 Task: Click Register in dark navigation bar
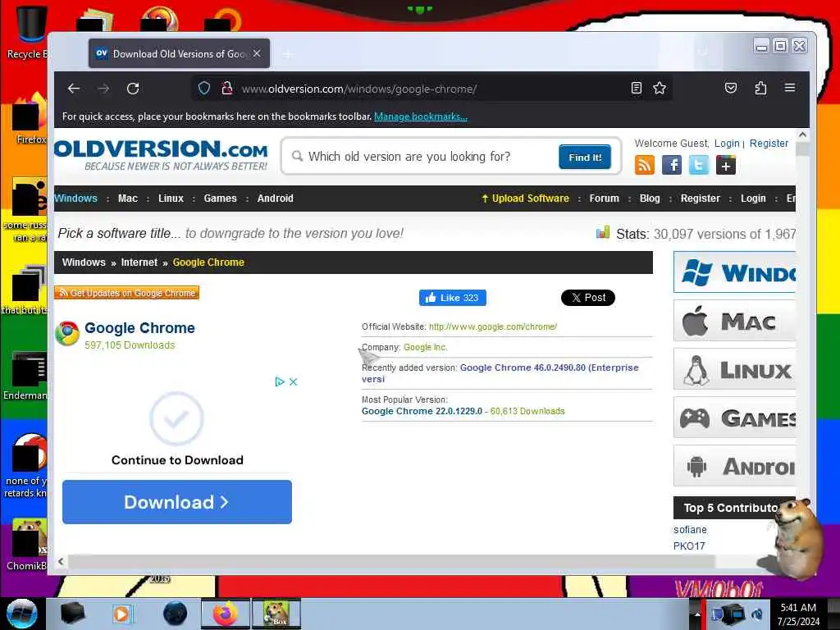[701, 199]
